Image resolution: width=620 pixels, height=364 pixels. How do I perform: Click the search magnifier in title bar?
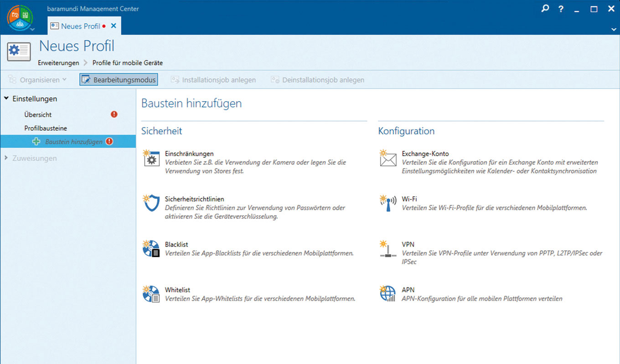[545, 8]
